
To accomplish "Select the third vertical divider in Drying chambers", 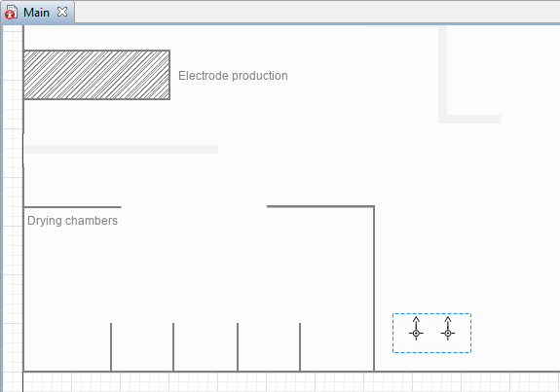I will [x=238, y=347].
